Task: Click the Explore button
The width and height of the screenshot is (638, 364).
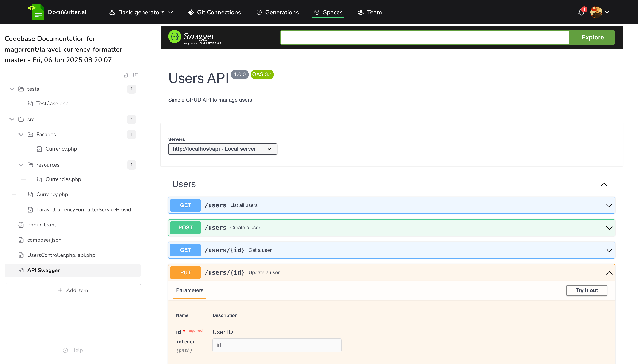Action: pos(592,38)
